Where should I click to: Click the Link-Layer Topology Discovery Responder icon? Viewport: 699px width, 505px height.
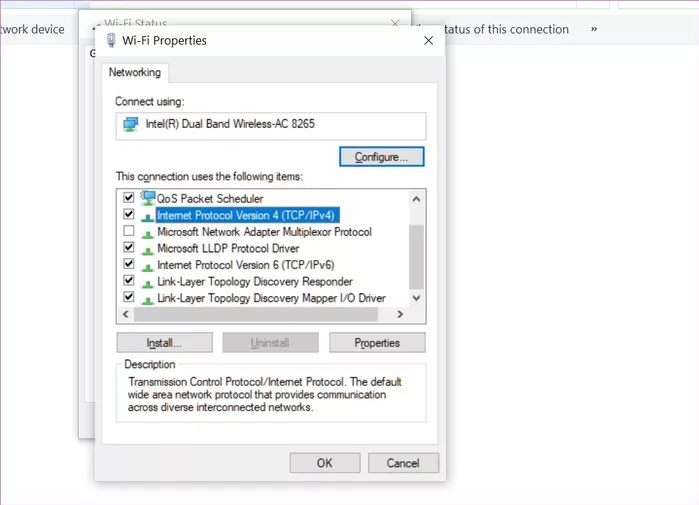tap(148, 283)
